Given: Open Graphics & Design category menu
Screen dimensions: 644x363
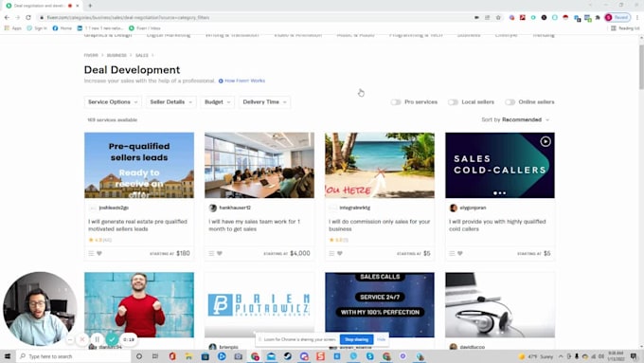Looking at the screenshot, I should 108,36.
